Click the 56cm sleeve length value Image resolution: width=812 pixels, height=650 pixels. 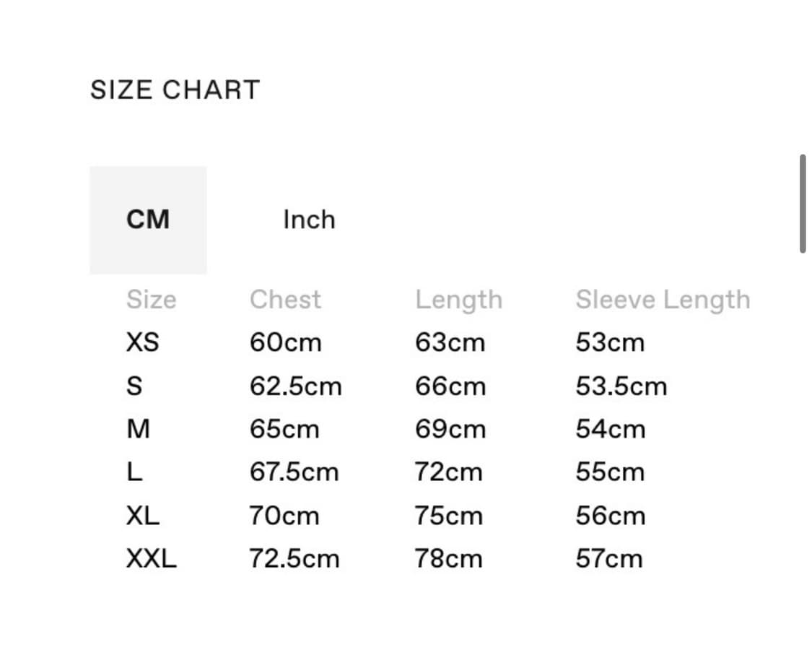[610, 516]
